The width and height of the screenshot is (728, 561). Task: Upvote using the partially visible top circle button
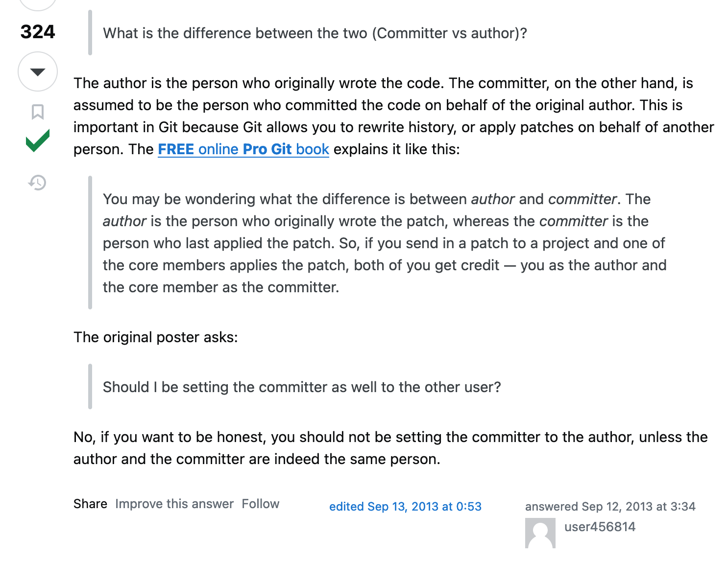[x=38, y=5]
